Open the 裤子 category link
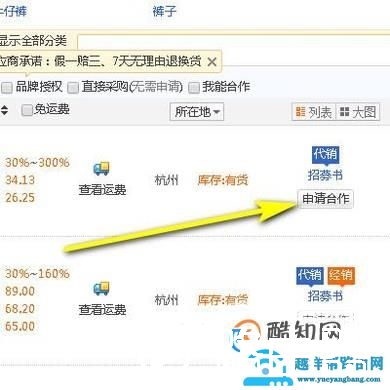 [x=164, y=11]
